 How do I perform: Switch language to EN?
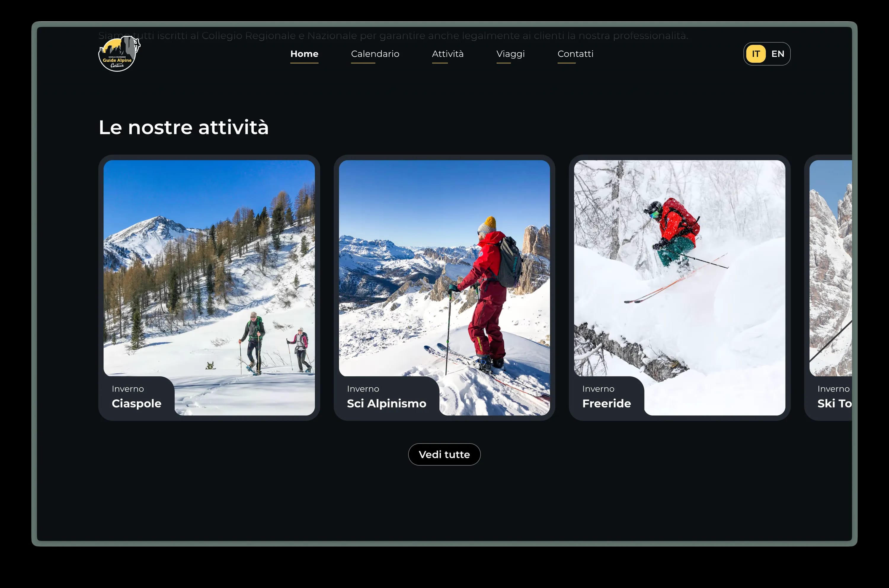point(778,54)
